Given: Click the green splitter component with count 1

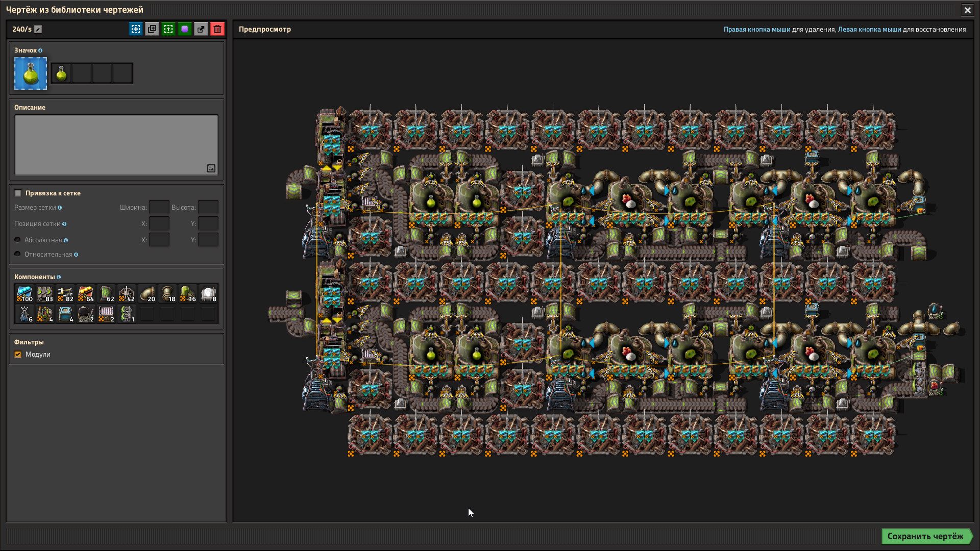Looking at the screenshot, I should pos(127,314).
